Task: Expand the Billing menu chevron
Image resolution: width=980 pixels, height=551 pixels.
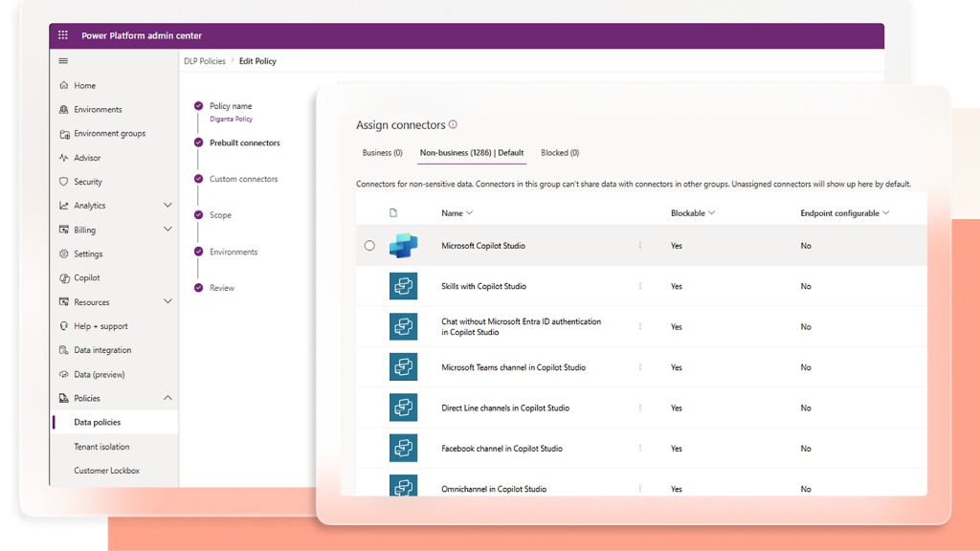Action: (x=167, y=230)
